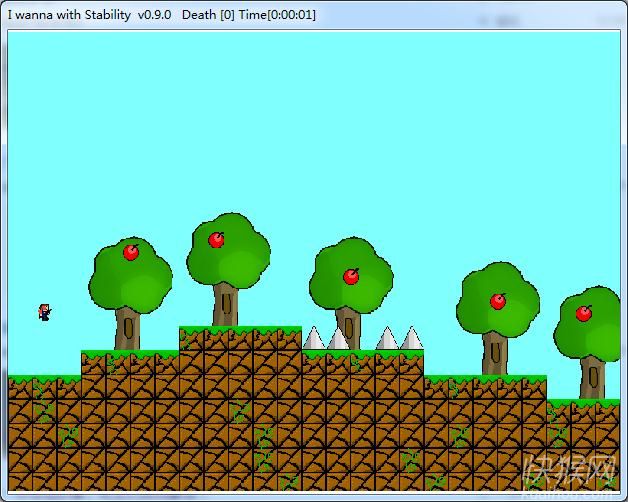This screenshot has height=502, width=628.
Task: Click the Time[0:00:01] display in title bar
Action: pos(277,15)
